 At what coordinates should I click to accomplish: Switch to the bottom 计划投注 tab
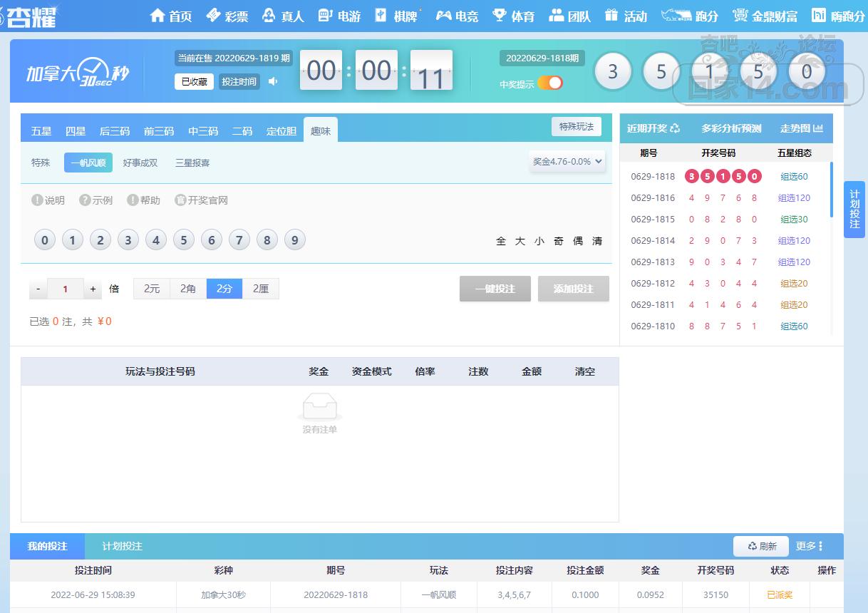pos(122,546)
